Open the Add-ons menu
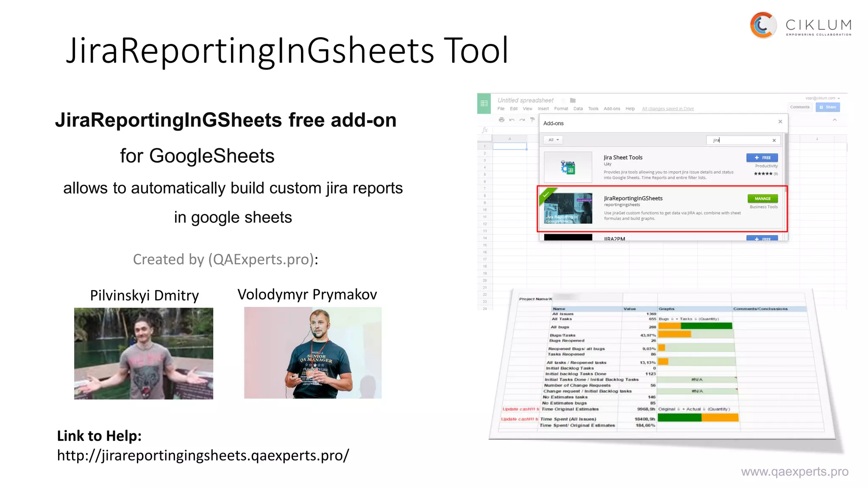This screenshot has height=488, width=868. point(612,109)
